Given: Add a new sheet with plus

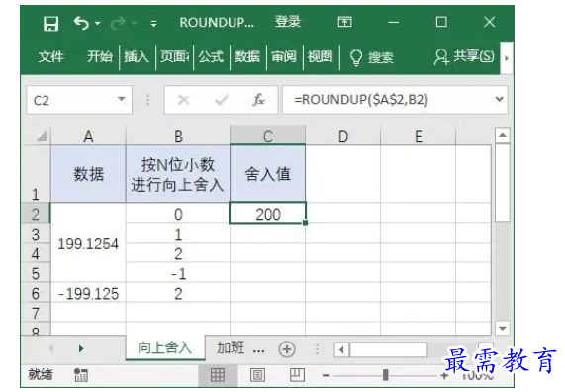Looking at the screenshot, I should [287, 349].
